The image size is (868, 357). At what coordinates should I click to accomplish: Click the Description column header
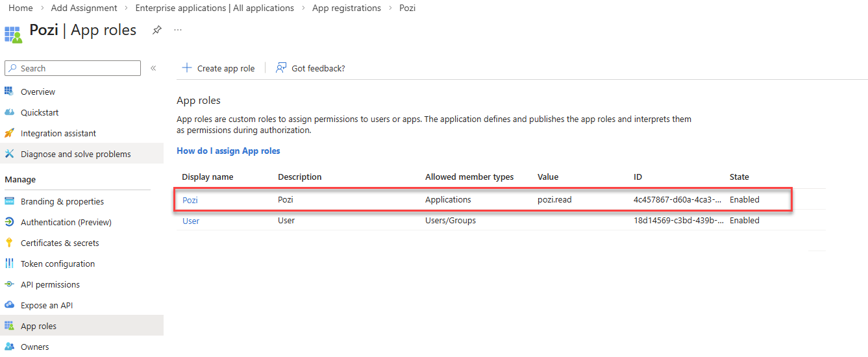(300, 177)
